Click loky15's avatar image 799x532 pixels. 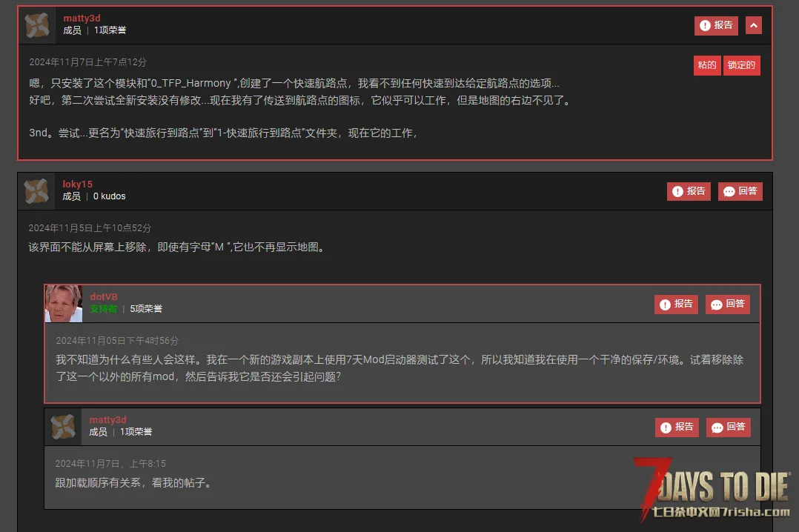[x=37, y=191]
